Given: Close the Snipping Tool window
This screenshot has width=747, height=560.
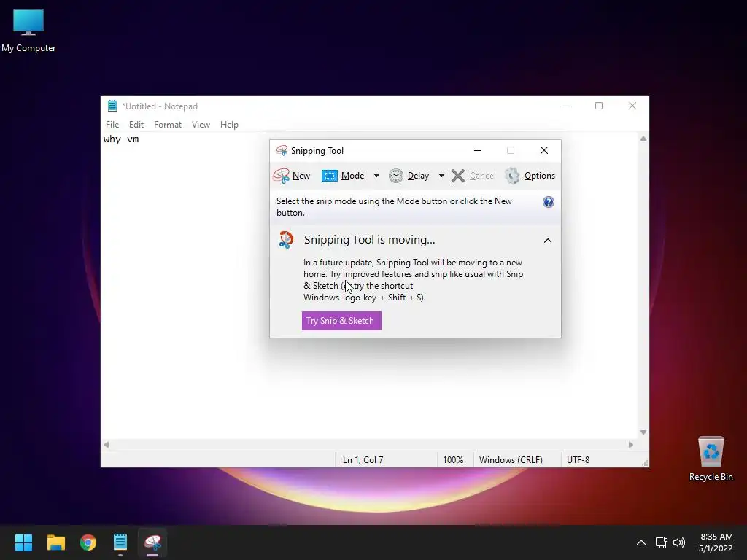Looking at the screenshot, I should coord(544,150).
